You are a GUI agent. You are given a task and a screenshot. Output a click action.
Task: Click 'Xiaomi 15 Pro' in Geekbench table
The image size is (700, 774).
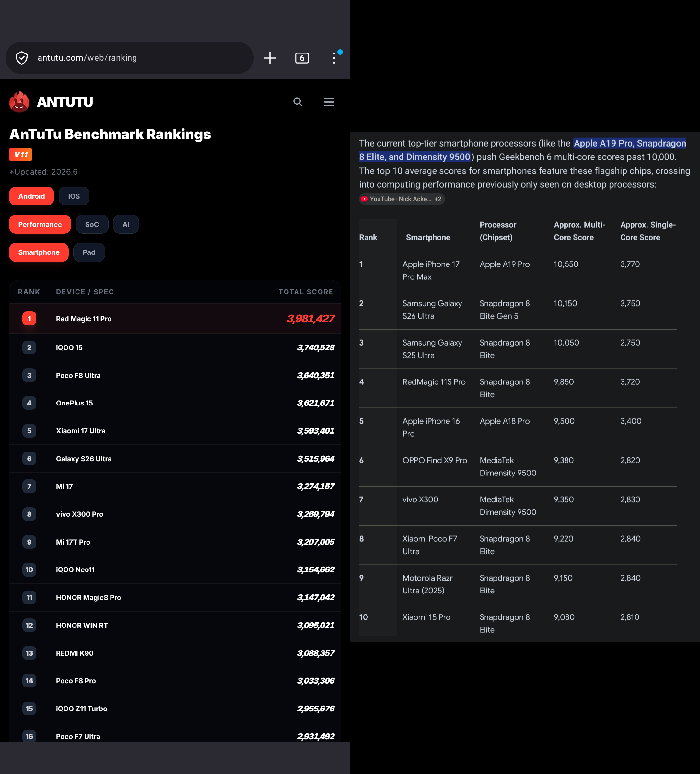(426, 617)
